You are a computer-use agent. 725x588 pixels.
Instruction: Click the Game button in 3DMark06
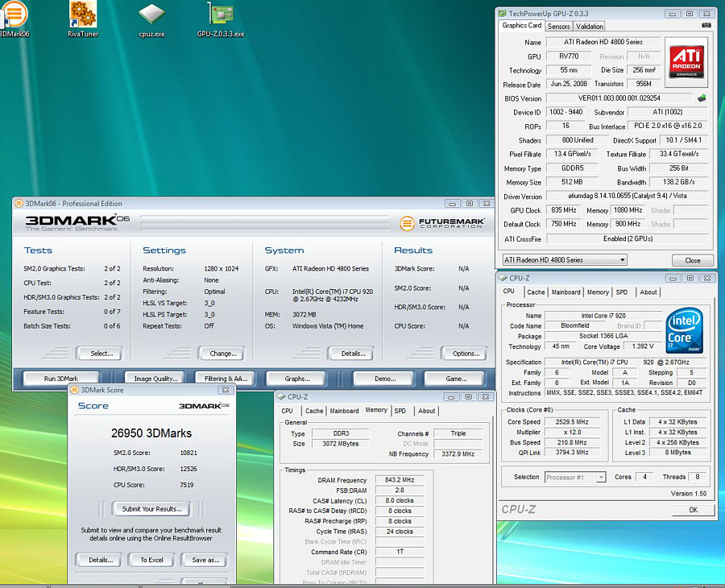(x=456, y=378)
